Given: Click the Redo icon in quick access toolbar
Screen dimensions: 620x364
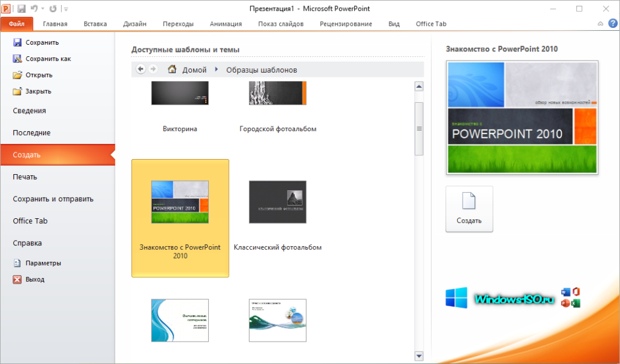Looking at the screenshot, I should 53,8.
